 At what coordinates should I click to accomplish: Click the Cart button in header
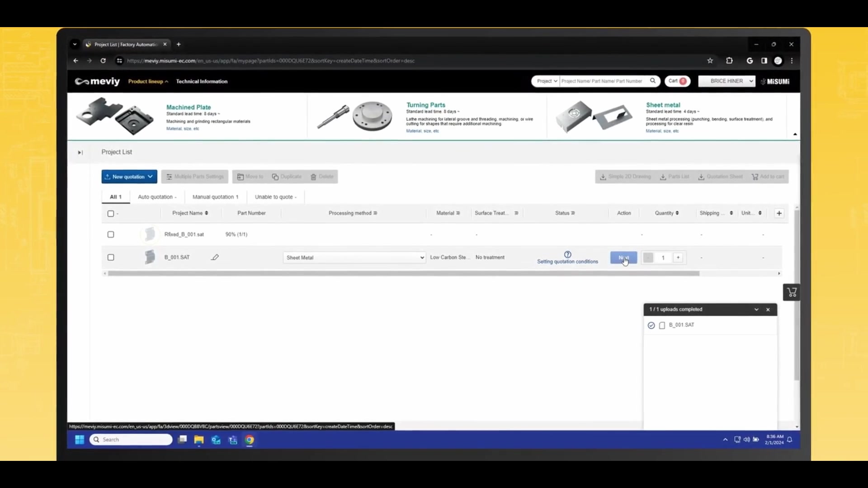tap(677, 81)
